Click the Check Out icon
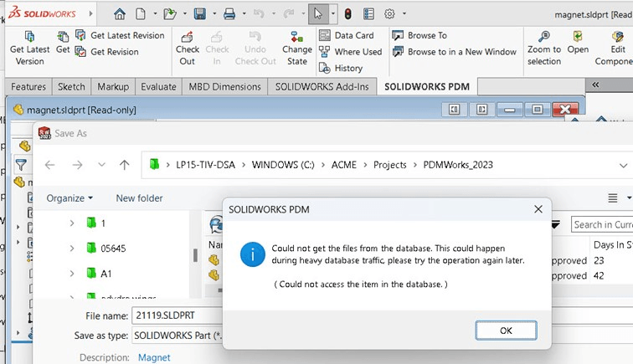 [188, 38]
